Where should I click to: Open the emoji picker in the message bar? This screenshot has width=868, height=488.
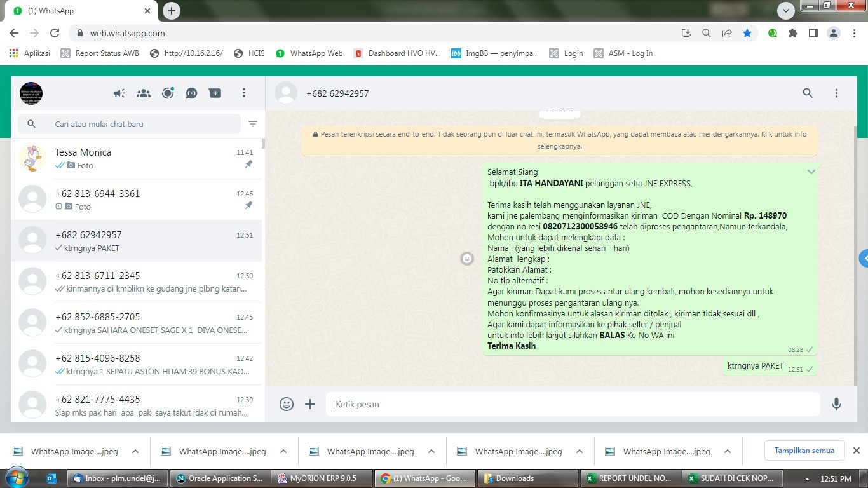pos(287,404)
